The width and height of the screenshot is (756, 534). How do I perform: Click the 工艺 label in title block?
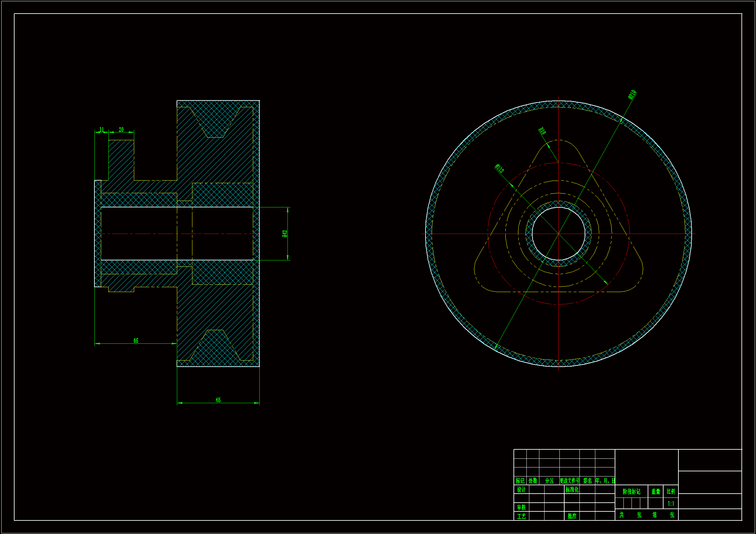coord(521,516)
